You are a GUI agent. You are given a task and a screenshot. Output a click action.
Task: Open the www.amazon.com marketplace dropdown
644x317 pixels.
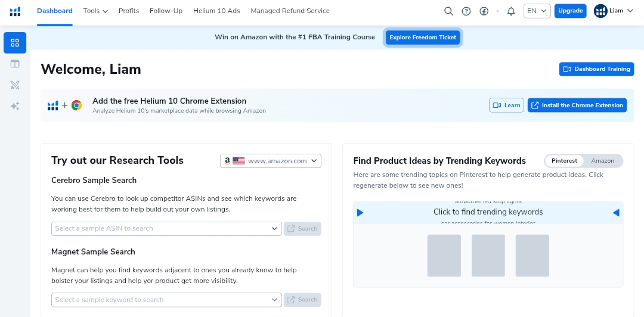pyautogui.click(x=271, y=161)
